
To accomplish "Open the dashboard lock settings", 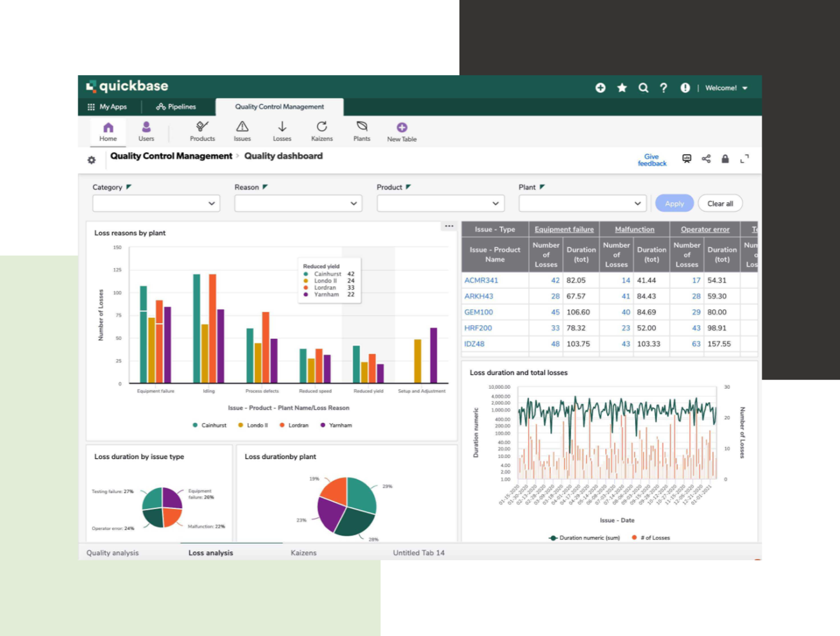I will point(725,158).
